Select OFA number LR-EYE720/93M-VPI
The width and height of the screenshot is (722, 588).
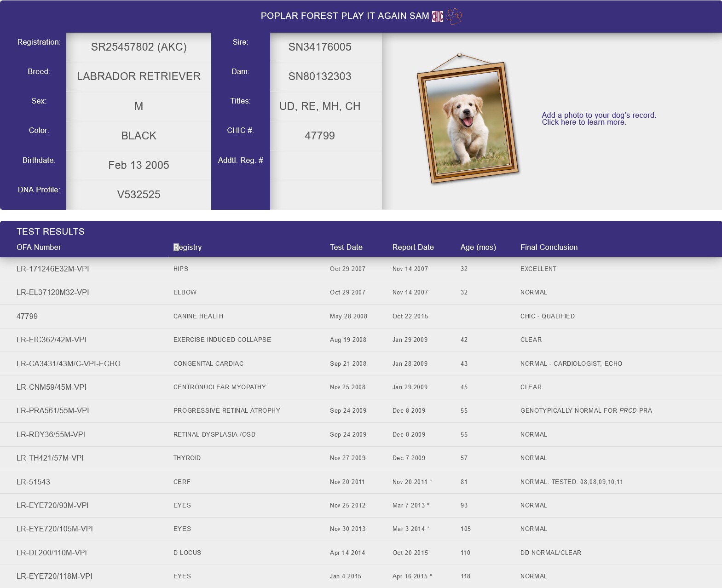tap(52, 505)
